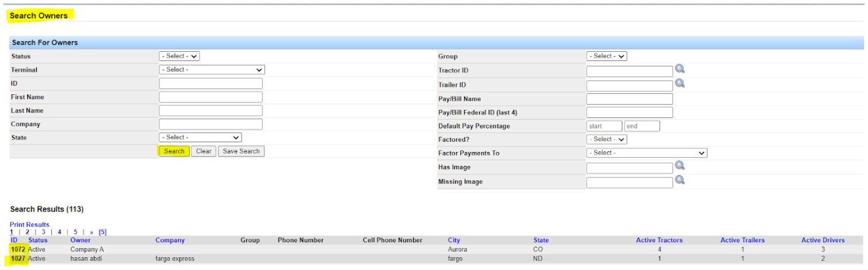Select the ND state cell
Screen dimensions: 868x270
tap(538, 258)
